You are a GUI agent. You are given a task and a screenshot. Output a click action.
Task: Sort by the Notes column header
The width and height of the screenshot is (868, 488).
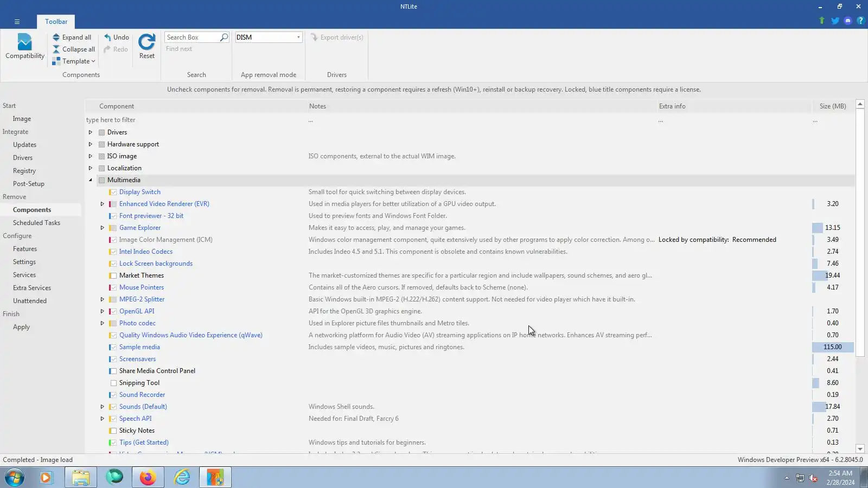482,106
